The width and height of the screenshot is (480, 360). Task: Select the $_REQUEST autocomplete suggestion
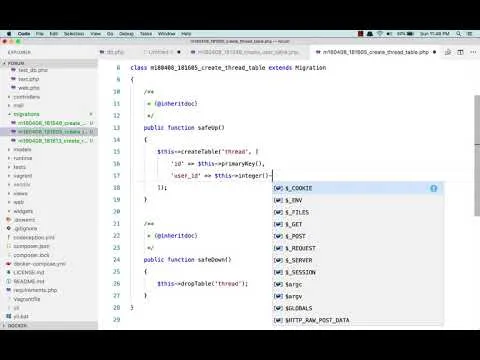tap(358, 248)
